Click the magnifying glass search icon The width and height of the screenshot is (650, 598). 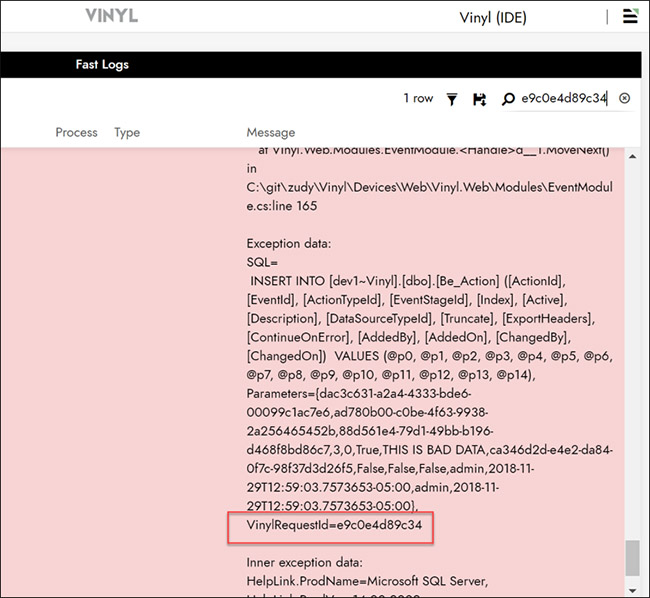(x=508, y=98)
